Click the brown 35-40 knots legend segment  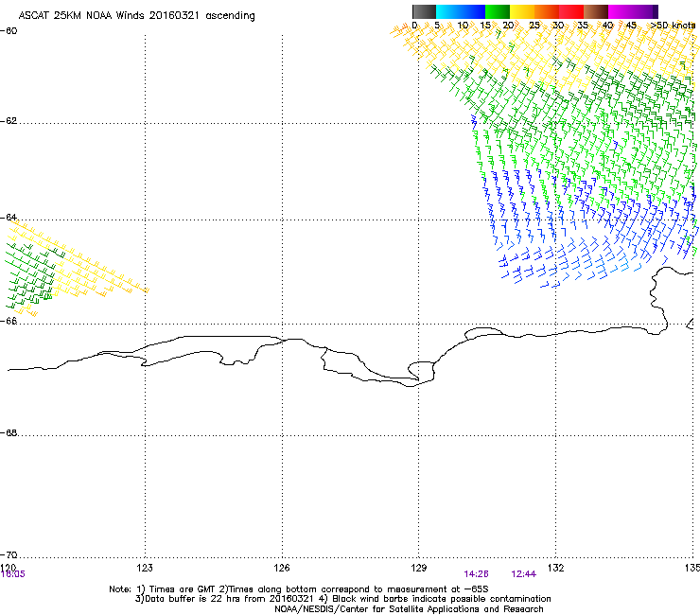tap(596, 11)
